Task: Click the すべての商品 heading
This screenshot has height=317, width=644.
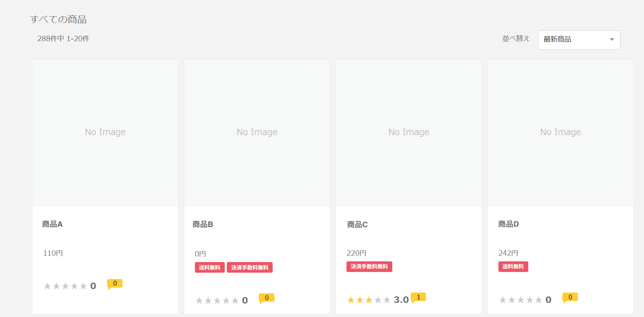Action: click(x=59, y=20)
